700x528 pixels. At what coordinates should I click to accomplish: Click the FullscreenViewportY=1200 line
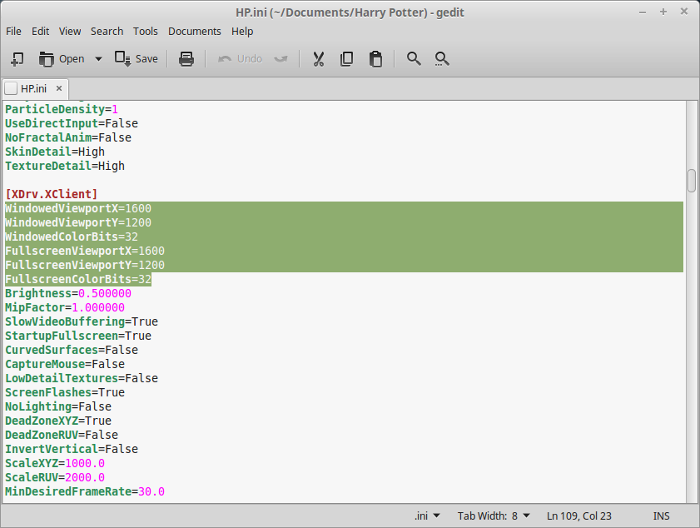[85, 265]
